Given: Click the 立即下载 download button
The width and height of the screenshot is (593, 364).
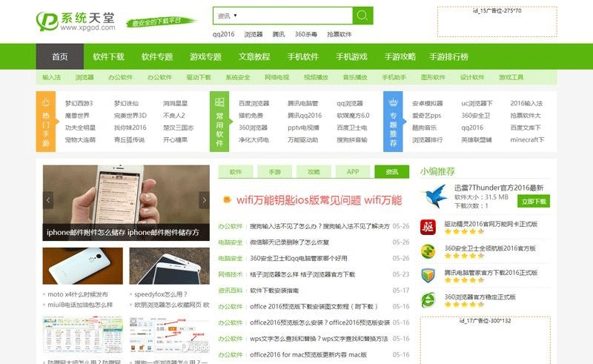Looking at the screenshot, I should [x=534, y=202].
